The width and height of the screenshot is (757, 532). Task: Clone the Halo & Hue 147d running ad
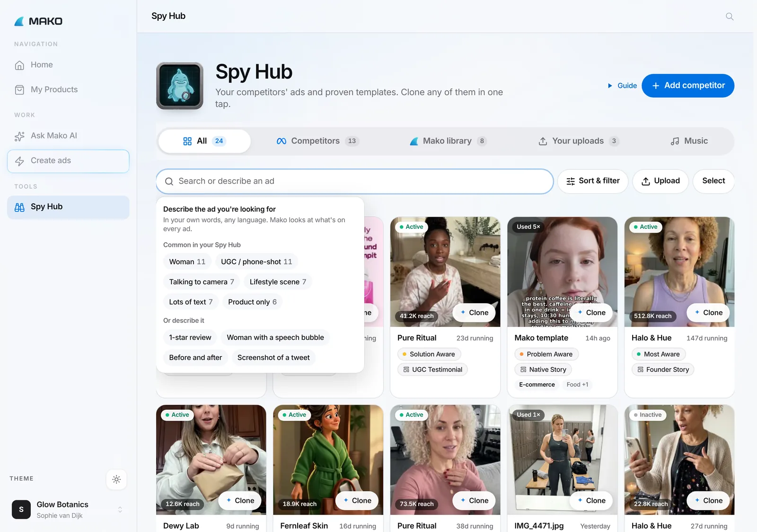pos(708,313)
